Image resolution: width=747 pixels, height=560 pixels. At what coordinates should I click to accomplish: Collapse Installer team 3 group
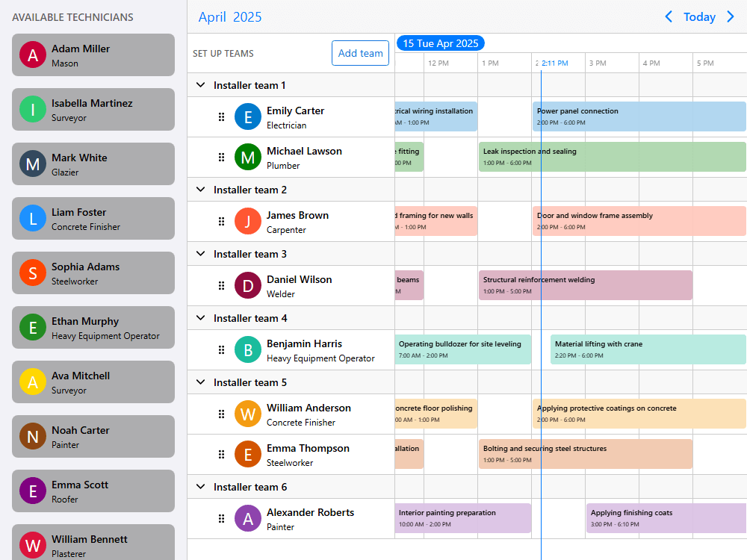click(200, 254)
